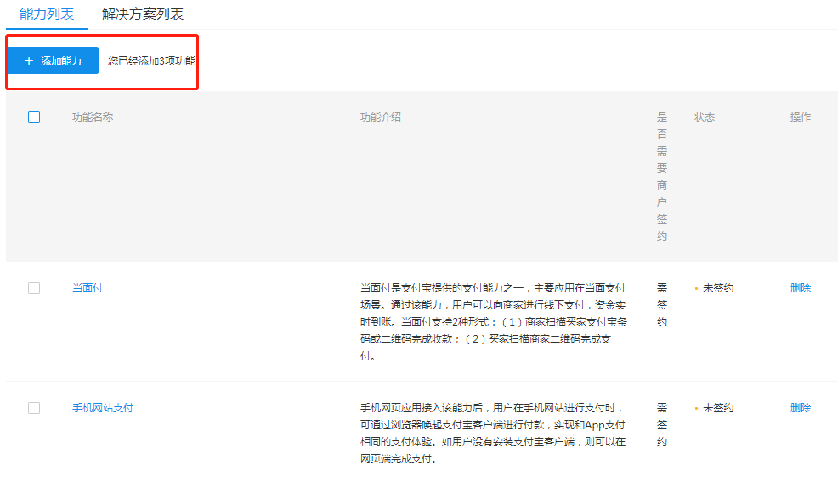Click the 未签约 status in 当面付 row
Screen dimensions: 838x504
(x=718, y=287)
